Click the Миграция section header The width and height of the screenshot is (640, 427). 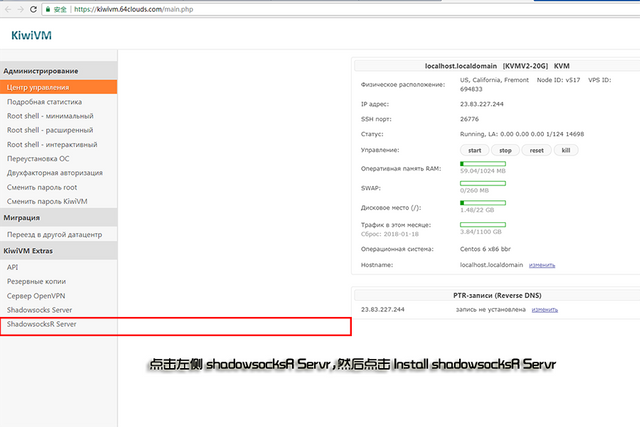58,218
